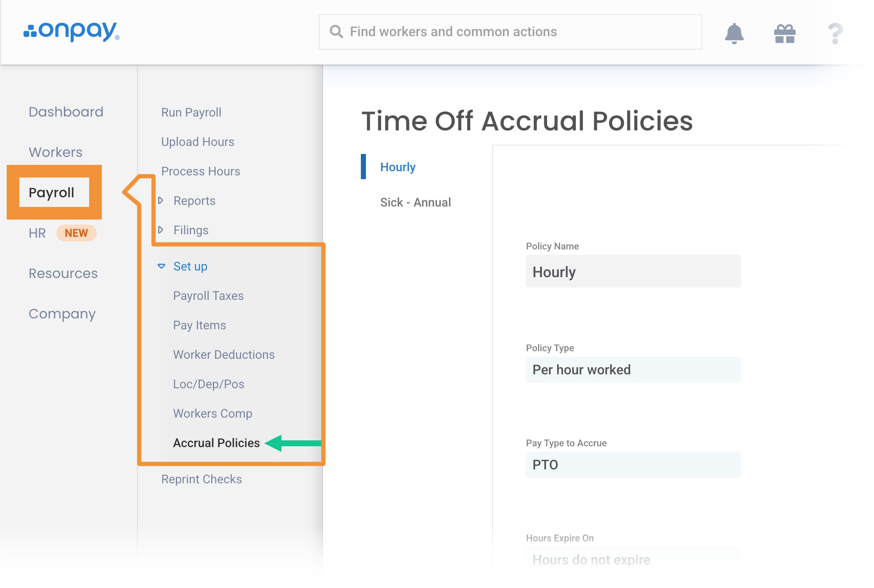Open the gift rewards icon
This screenshot has width=874, height=588.
pyautogui.click(x=784, y=33)
